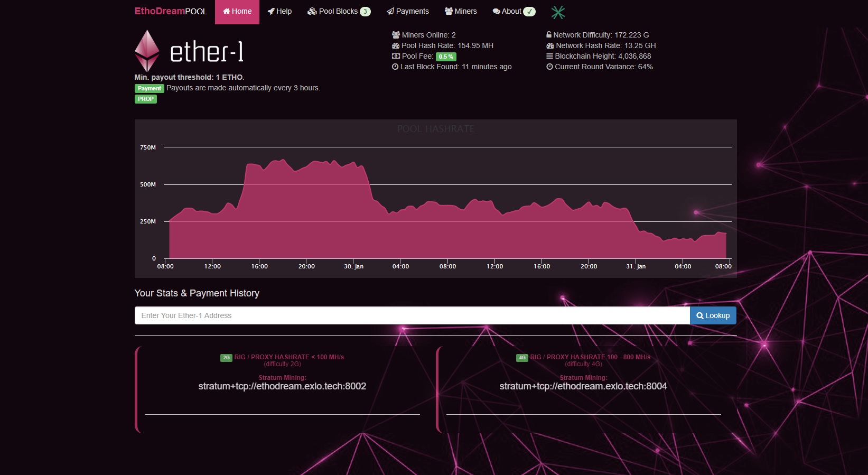
Task: Click the Pool Fee money icon
Action: [396, 56]
